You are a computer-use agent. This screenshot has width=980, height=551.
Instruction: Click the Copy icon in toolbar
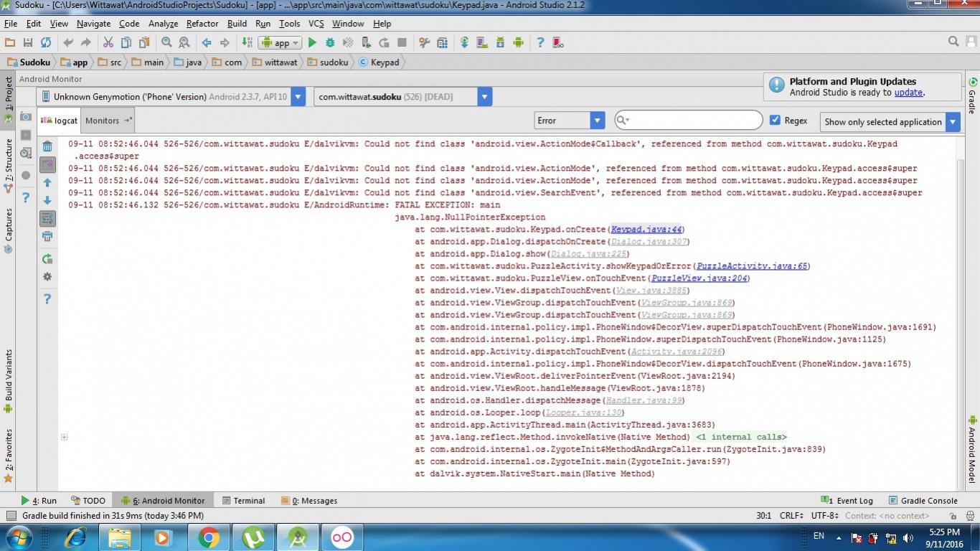click(x=126, y=43)
